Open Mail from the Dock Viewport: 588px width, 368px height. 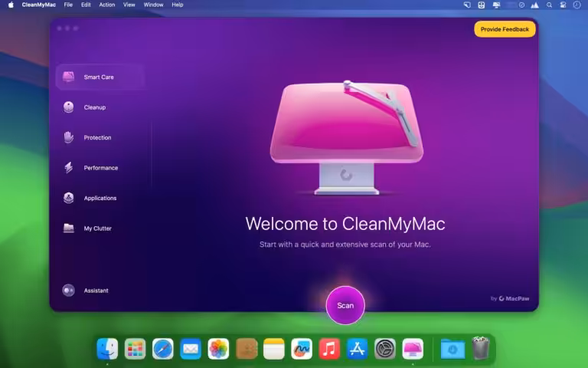pos(191,349)
